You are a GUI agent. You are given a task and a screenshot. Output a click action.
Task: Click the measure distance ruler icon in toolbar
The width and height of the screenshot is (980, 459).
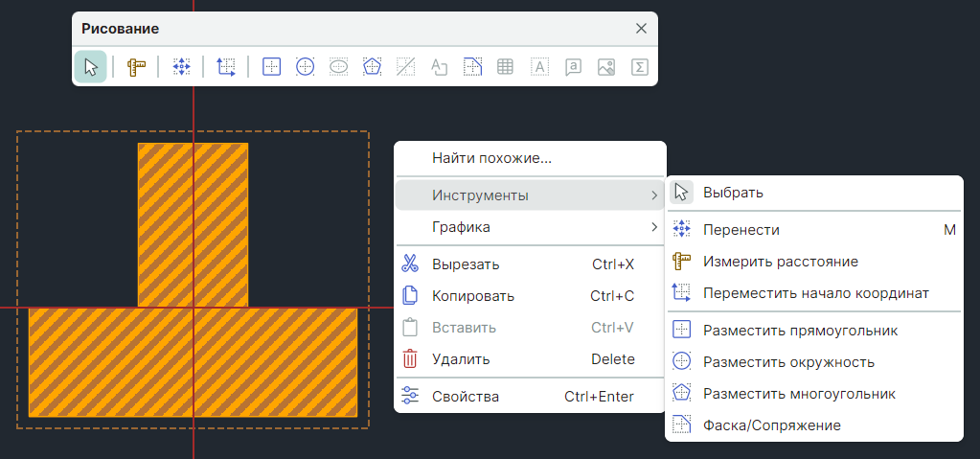tap(136, 67)
